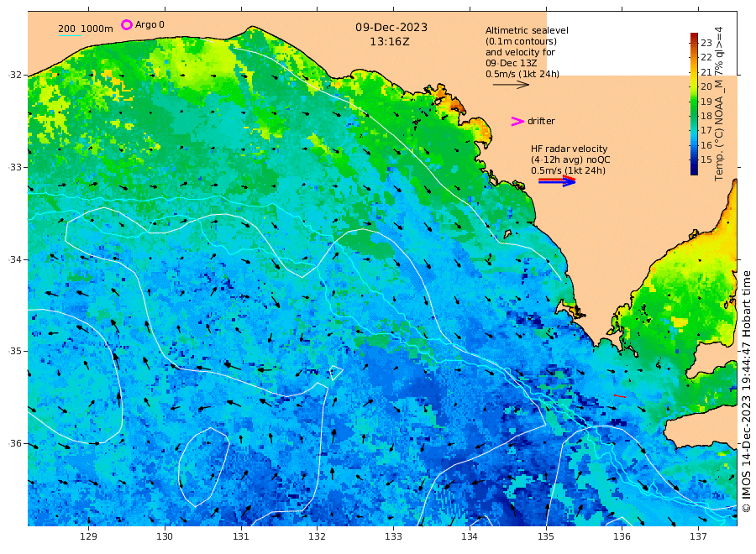Click the time label 13:16Z
Viewport: 756px width, 554px height.
click(x=390, y=42)
